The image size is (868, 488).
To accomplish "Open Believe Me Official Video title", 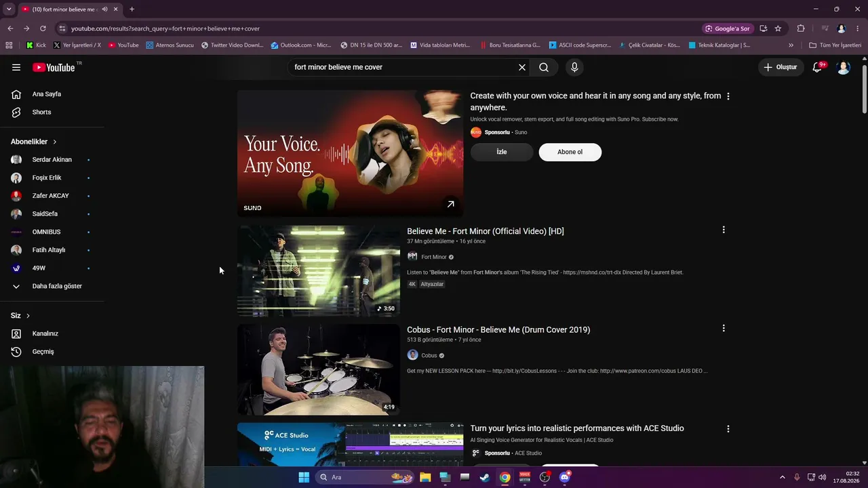I will point(486,231).
